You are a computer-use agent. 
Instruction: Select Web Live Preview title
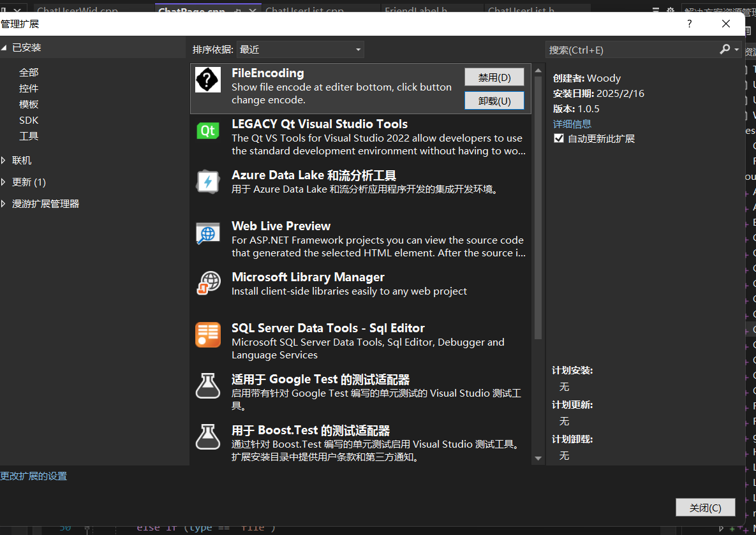281,226
